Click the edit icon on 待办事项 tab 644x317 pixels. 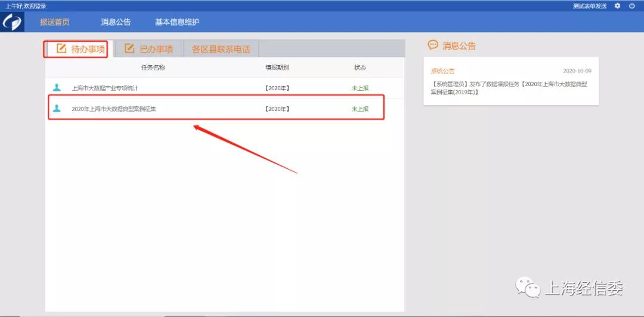(x=61, y=49)
